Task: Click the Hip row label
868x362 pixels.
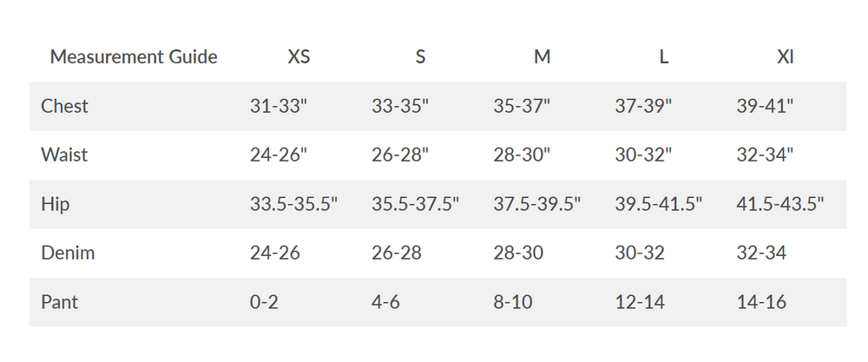Action: (56, 205)
